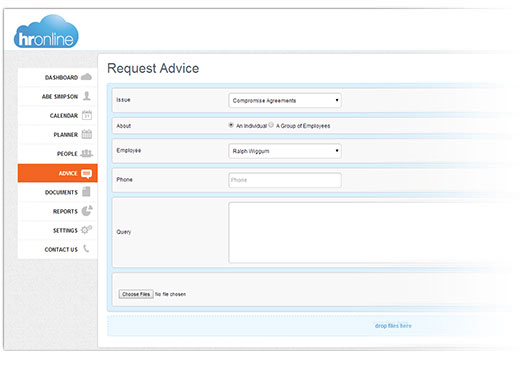523x376 pixels.
Task: Open the Documents page icon
Action: click(x=86, y=192)
